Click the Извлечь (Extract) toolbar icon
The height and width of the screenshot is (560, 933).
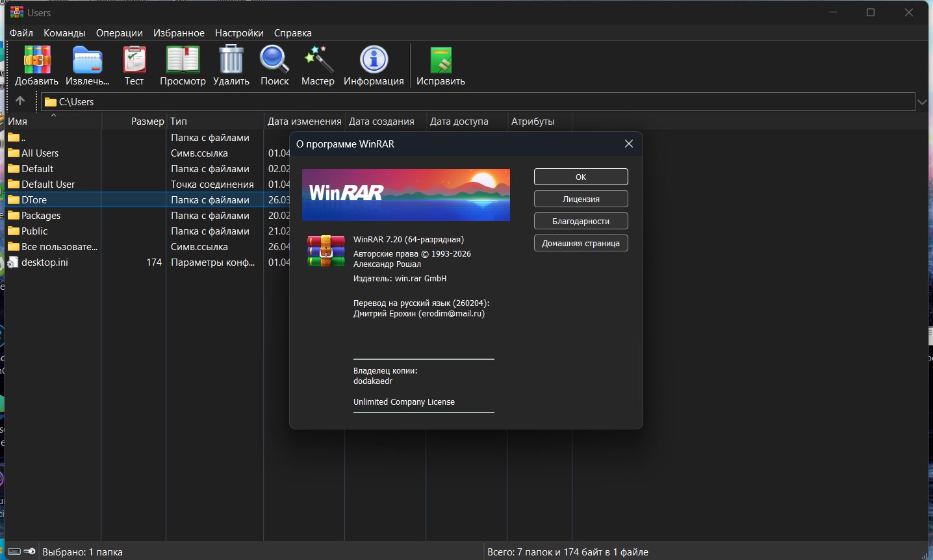[87, 60]
